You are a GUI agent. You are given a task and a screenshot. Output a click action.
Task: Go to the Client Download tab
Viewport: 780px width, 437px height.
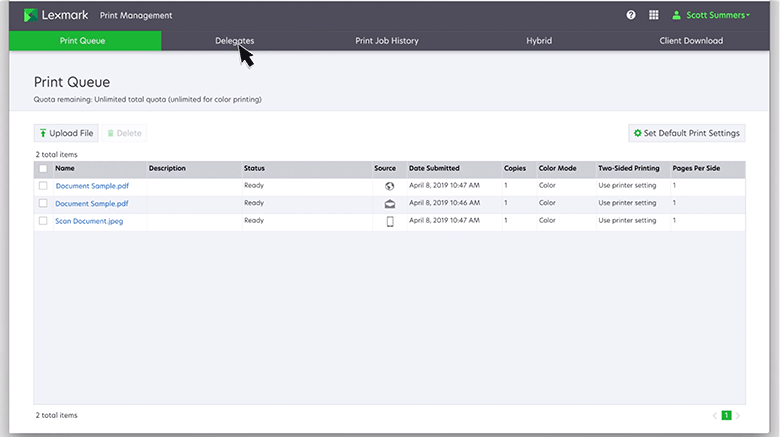[x=691, y=41]
